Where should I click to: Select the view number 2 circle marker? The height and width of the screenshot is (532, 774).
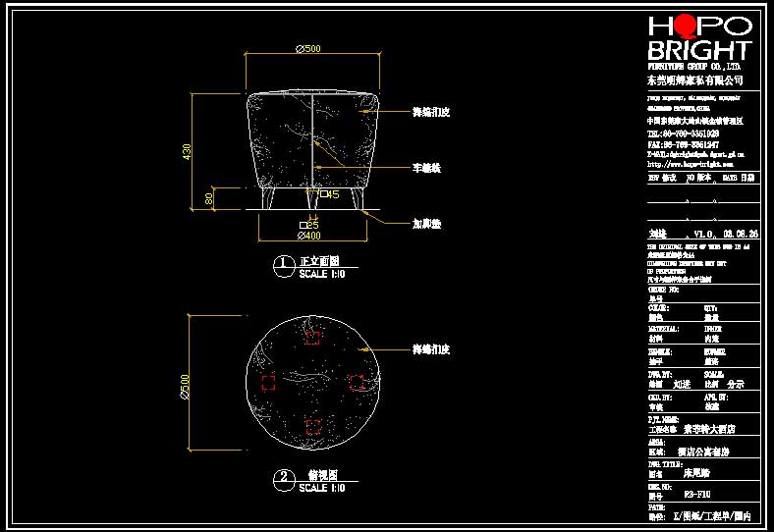point(284,481)
